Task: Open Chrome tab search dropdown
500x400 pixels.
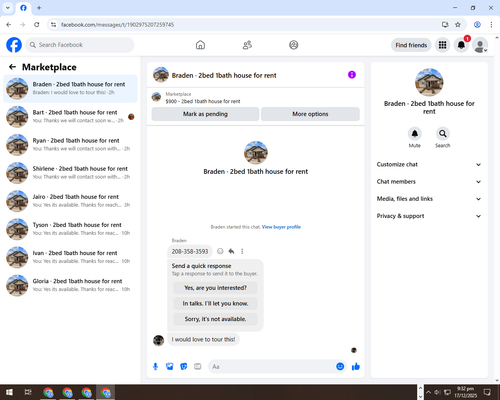Action: coord(8,8)
